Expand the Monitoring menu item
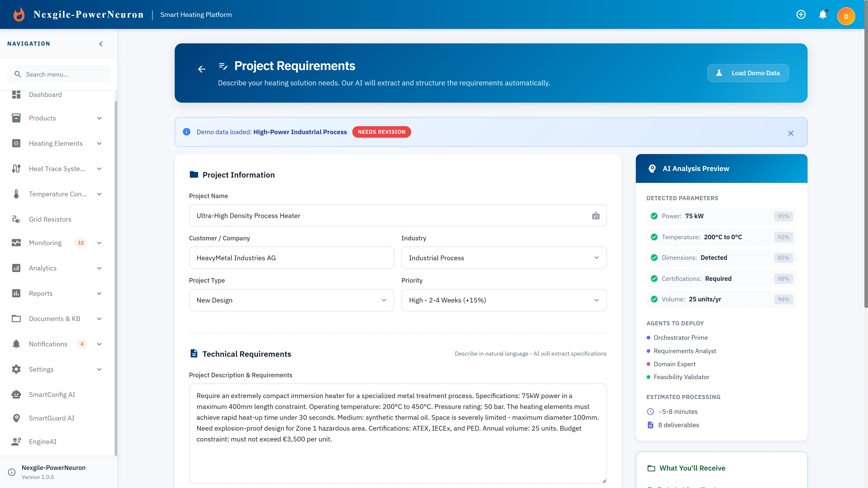The height and width of the screenshot is (488, 868). tap(99, 242)
